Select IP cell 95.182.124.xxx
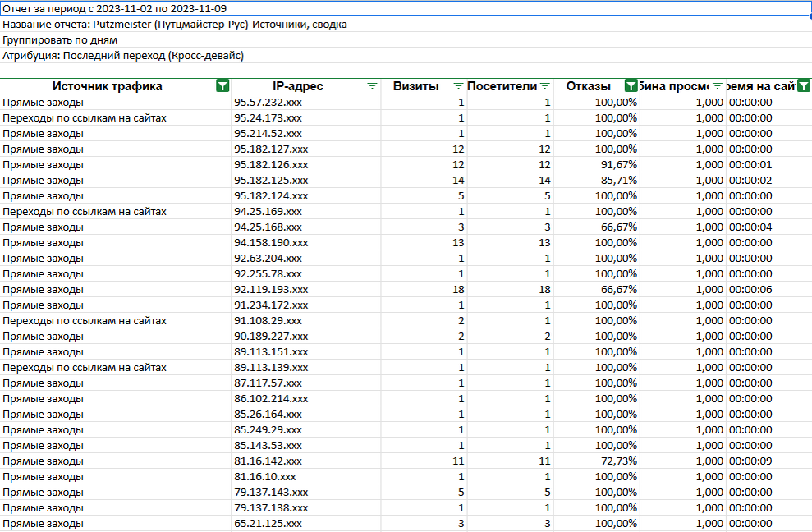This screenshot has width=812, height=532. [306, 196]
